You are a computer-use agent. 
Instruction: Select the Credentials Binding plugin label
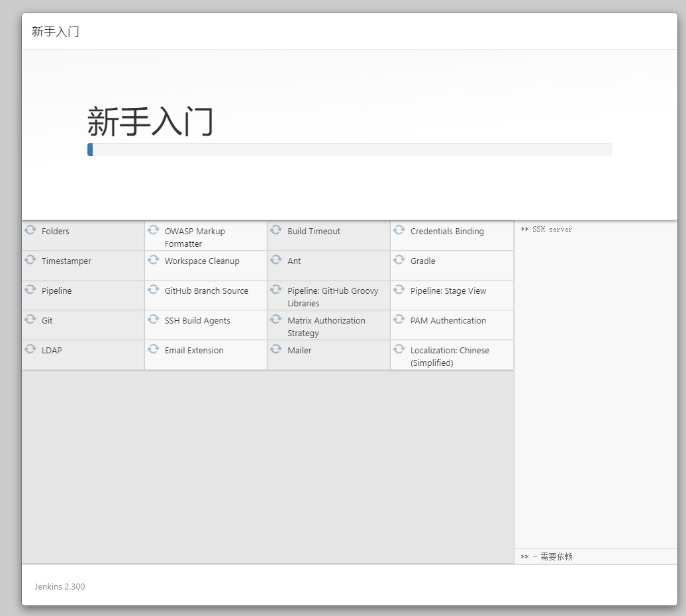pos(447,232)
